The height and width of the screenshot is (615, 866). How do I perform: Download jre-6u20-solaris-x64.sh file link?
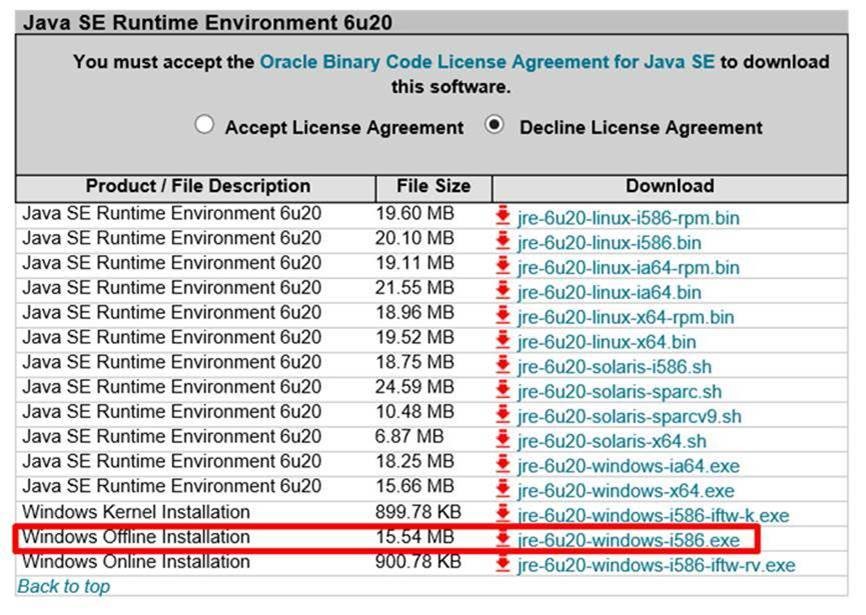(x=612, y=442)
